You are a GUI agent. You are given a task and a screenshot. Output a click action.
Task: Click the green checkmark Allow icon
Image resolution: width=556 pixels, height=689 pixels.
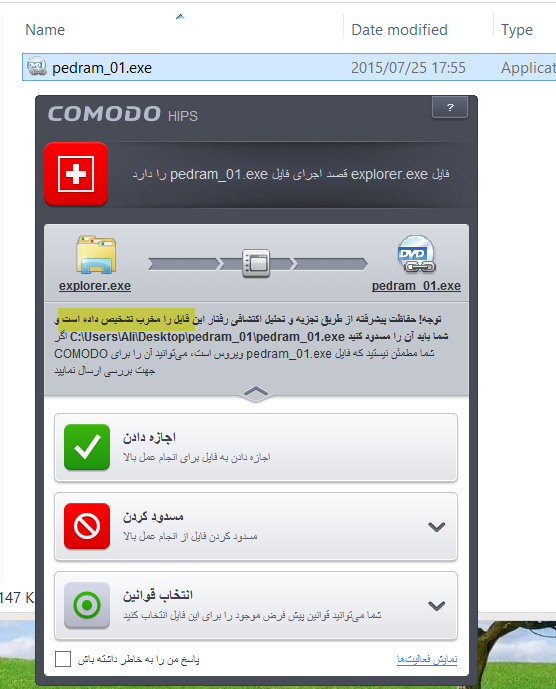[87, 447]
